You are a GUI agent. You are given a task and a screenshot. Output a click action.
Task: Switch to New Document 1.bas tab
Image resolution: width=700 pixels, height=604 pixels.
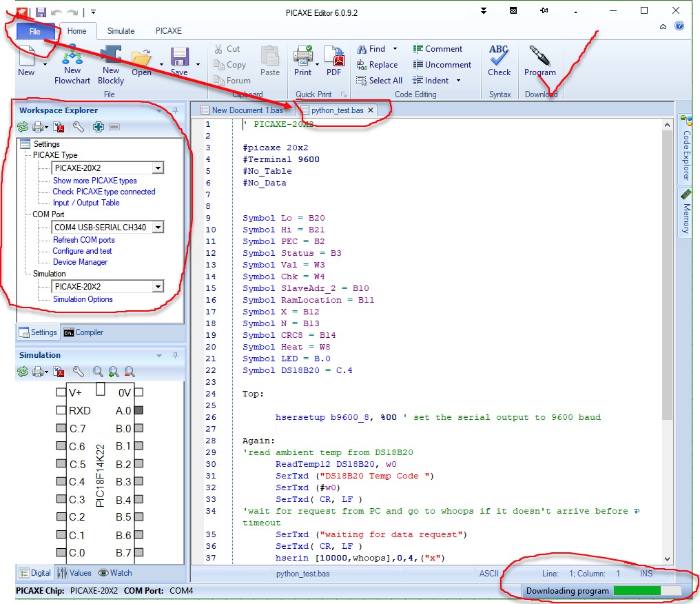pyautogui.click(x=242, y=110)
